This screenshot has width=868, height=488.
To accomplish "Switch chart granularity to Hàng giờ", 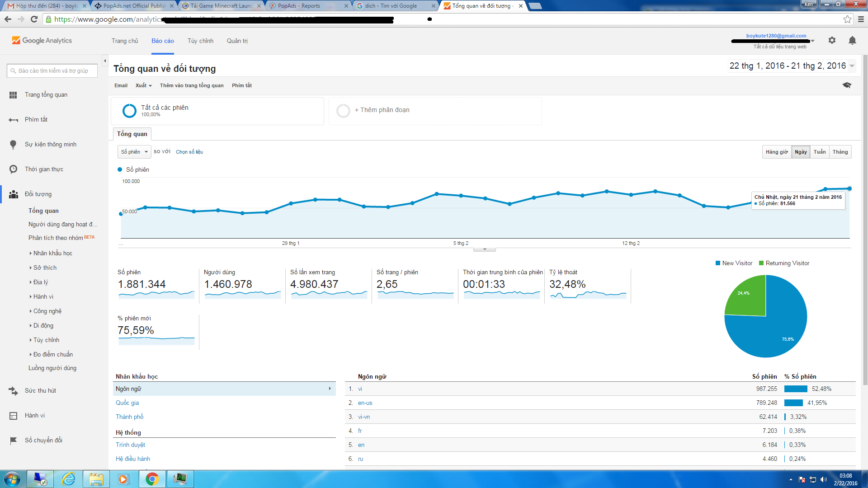I will 776,152.
